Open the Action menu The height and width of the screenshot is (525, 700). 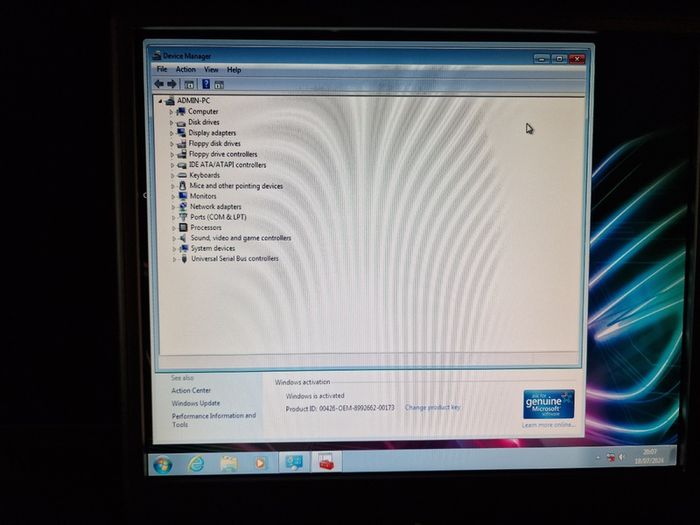click(185, 69)
